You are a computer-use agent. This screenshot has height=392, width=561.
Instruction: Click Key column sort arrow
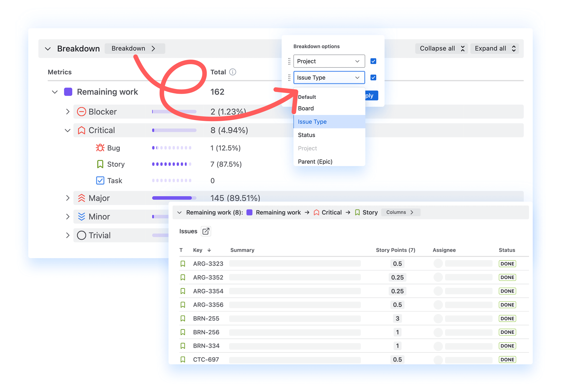point(209,250)
